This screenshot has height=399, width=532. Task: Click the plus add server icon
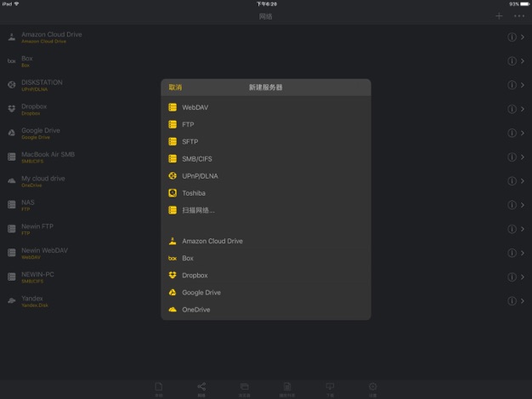pyautogui.click(x=499, y=16)
